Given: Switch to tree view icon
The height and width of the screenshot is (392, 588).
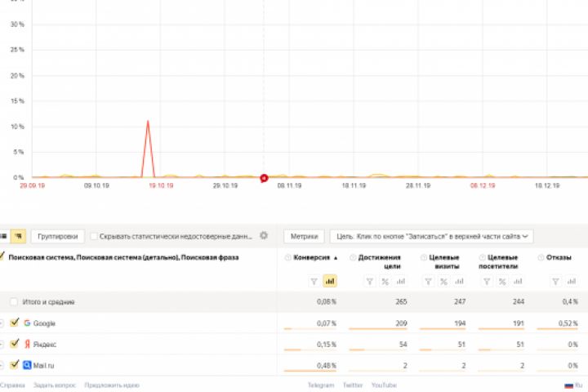Looking at the screenshot, I should click(x=18, y=236).
